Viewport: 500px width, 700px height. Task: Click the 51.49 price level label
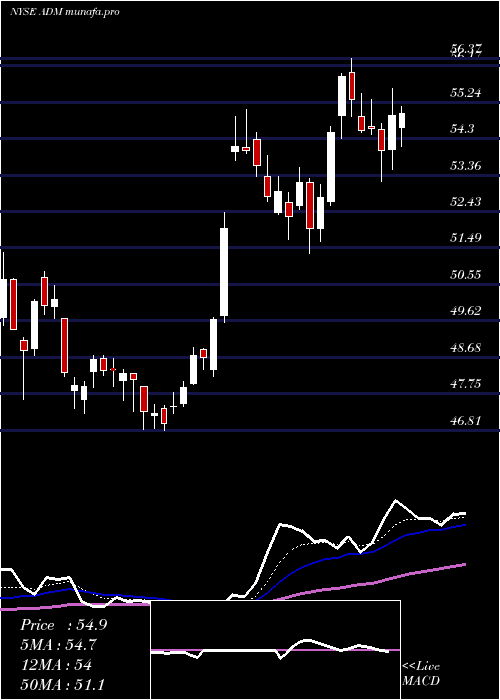pos(466,238)
